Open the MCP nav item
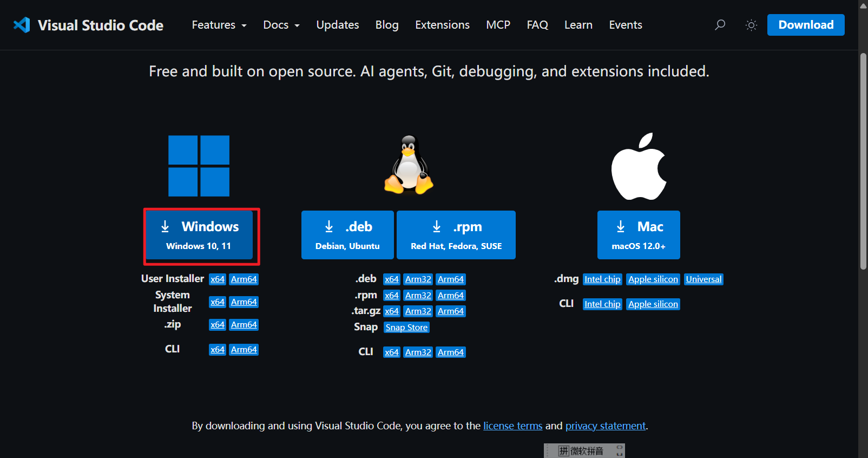 tap(498, 25)
